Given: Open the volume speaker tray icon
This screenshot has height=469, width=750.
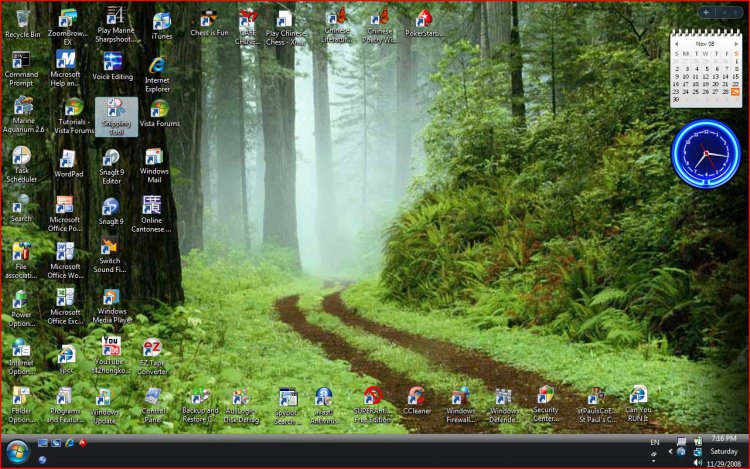Looking at the screenshot, I should (x=697, y=463).
